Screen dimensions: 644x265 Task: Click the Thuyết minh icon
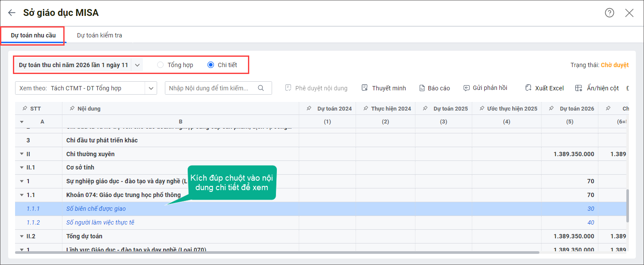[365, 88]
